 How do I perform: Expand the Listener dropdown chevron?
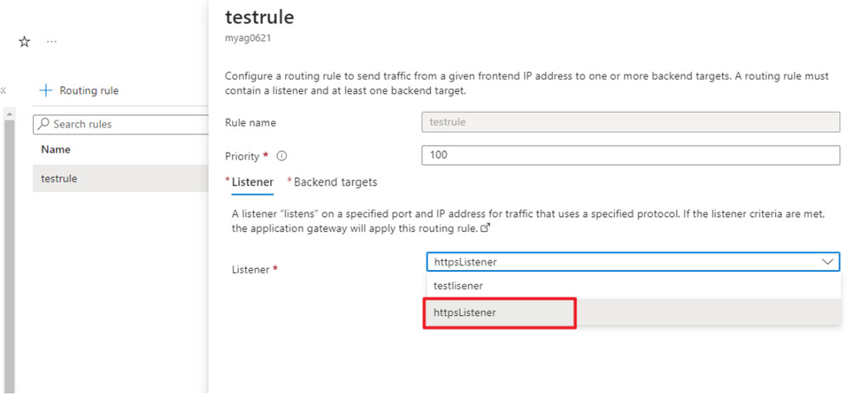coord(827,262)
